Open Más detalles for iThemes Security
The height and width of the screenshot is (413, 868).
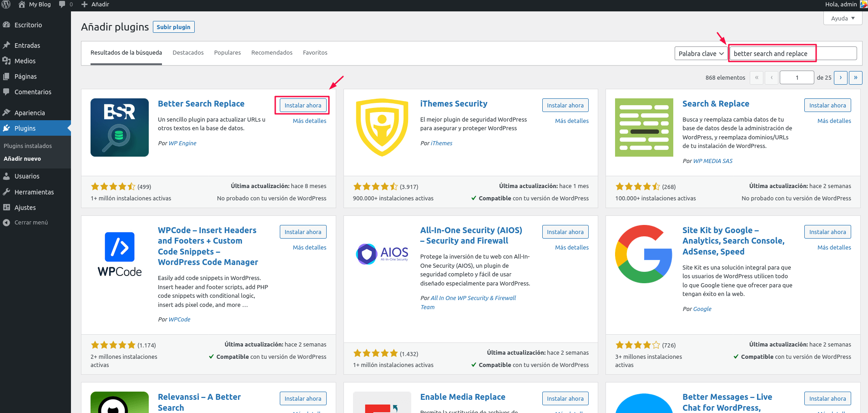(x=572, y=121)
